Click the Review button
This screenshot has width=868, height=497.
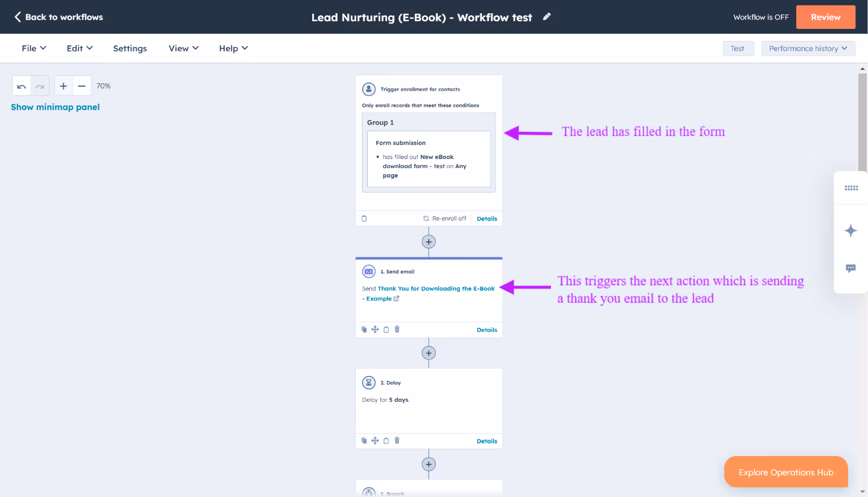point(825,17)
